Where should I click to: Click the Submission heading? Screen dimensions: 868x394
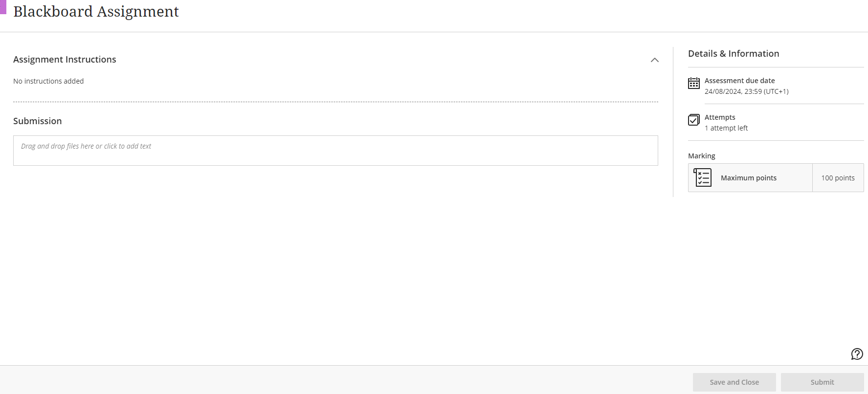click(38, 121)
